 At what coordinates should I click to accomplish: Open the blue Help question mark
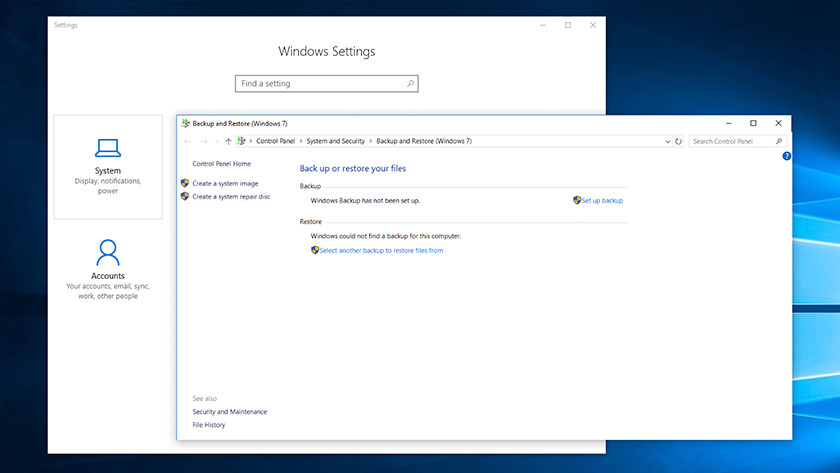(786, 156)
